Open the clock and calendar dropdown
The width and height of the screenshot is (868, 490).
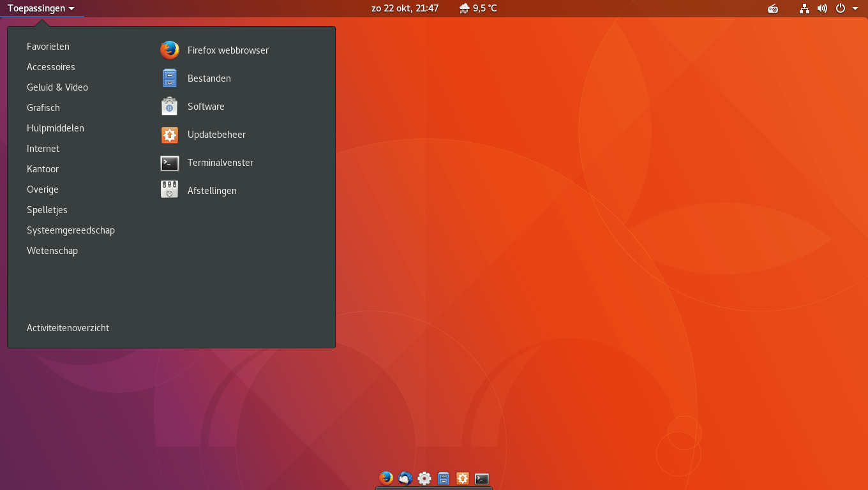point(405,8)
